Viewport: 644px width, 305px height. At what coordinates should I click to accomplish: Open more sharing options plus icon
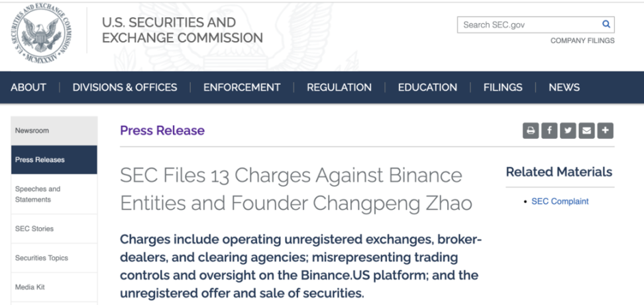pos(605,131)
